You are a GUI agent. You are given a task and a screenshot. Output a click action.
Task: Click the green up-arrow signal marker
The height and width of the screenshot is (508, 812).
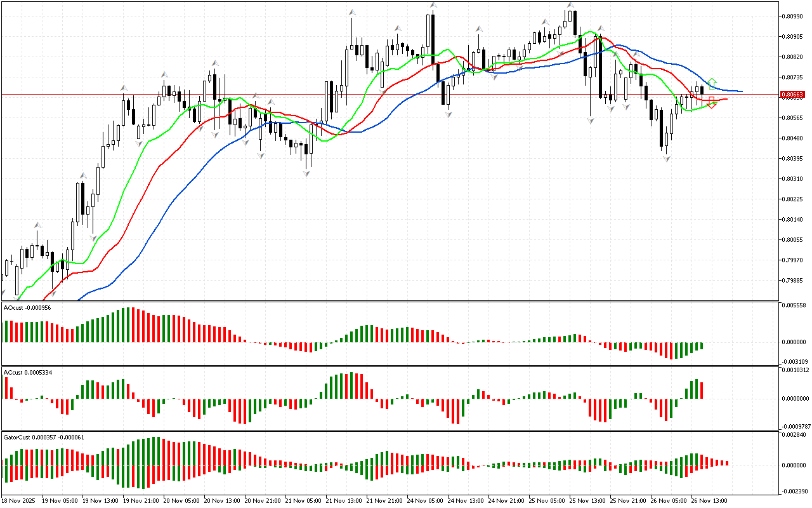[x=712, y=82]
